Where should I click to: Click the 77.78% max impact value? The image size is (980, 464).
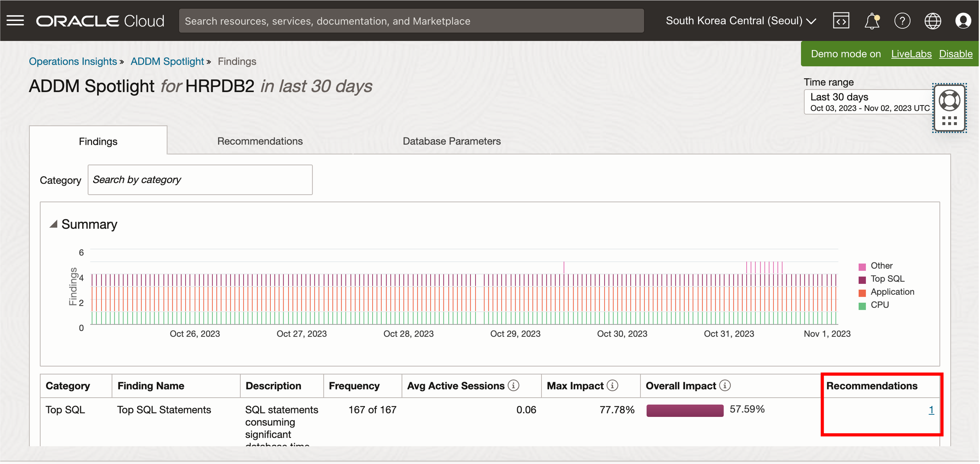pos(617,410)
